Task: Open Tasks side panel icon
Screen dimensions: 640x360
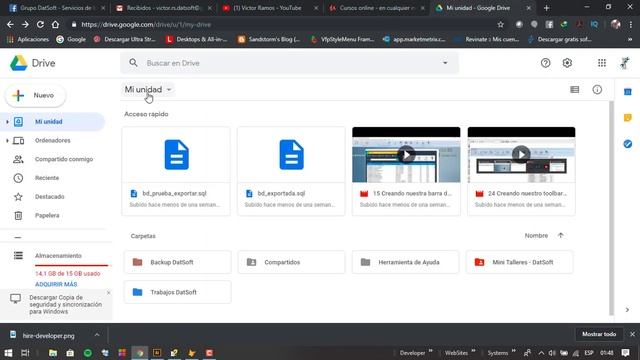Action: click(x=628, y=144)
